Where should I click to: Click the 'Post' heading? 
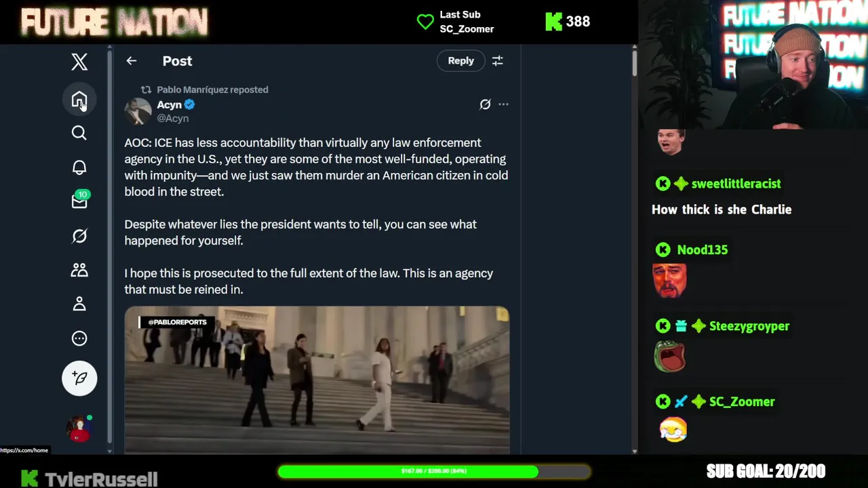177,61
